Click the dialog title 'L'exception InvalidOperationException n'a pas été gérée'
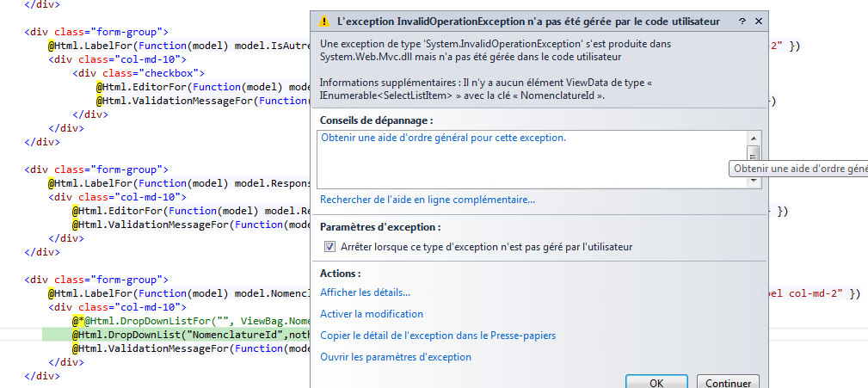The image size is (868, 388). [x=529, y=22]
